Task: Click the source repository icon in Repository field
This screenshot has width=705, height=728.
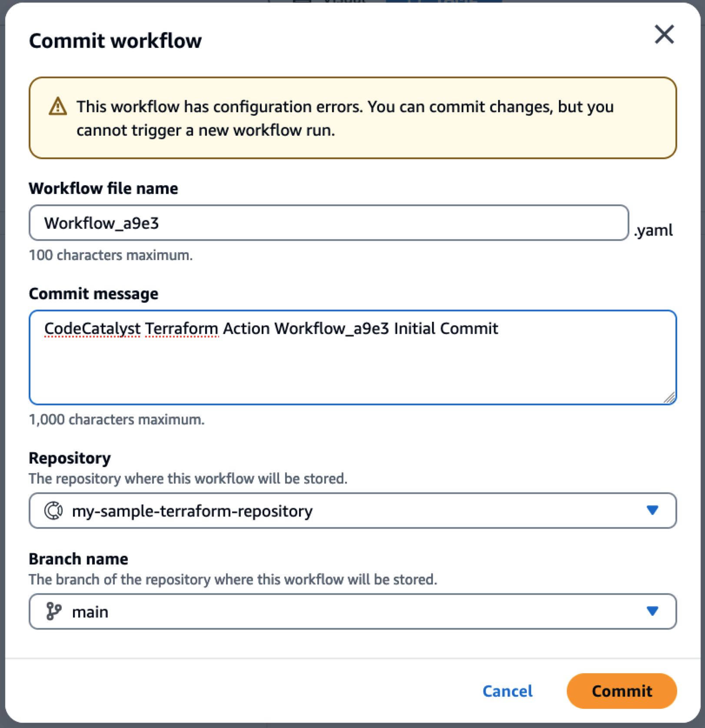Action: [x=53, y=511]
